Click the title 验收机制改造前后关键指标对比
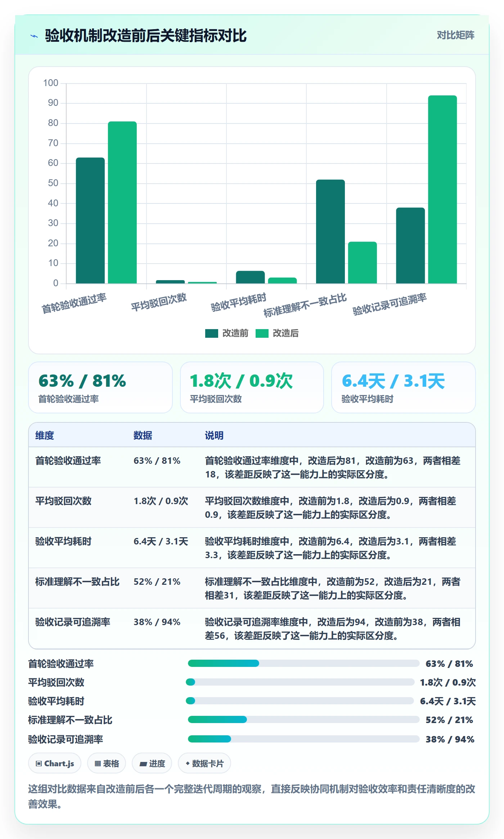Image resolution: width=504 pixels, height=839 pixels. (x=146, y=36)
